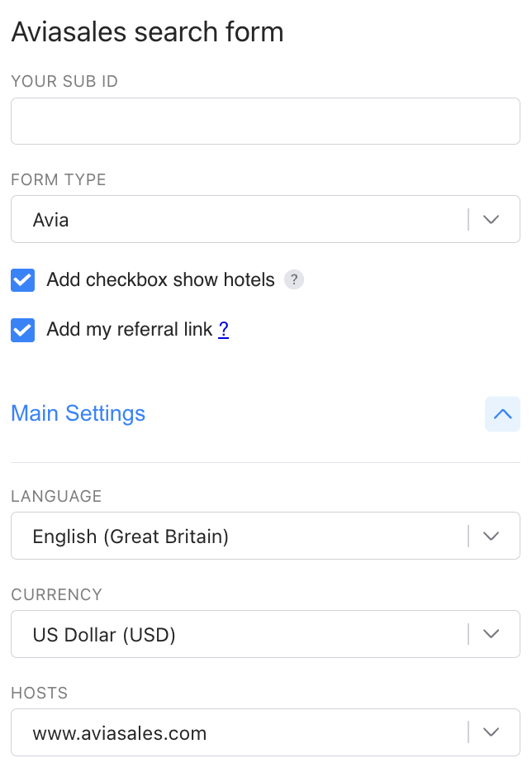This screenshot has width=532, height=782.
Task: Open the Currency dropdown showing US Dollar (USD)
Action: click(x=265, y=634)
